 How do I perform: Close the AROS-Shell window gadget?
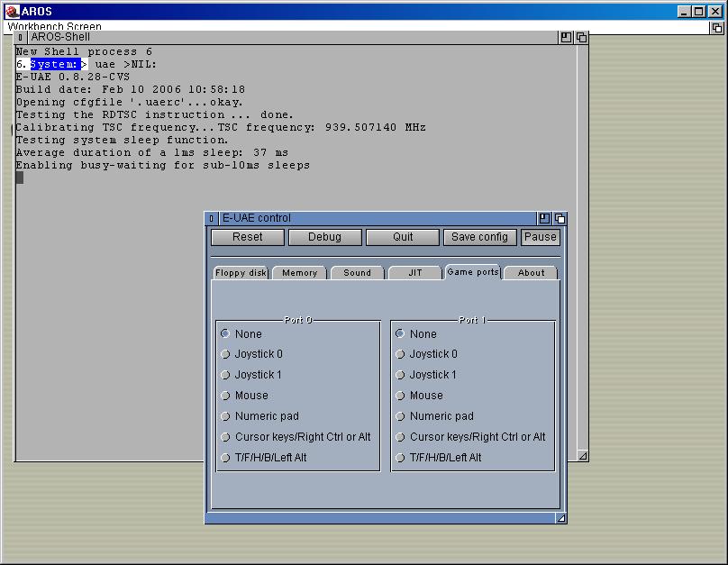(20, 37)
